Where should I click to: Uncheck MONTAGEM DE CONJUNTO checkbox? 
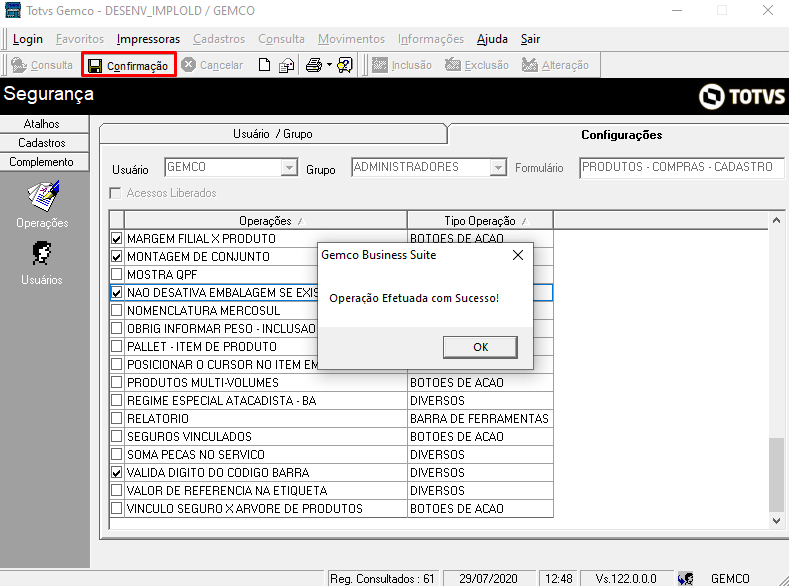117,257
